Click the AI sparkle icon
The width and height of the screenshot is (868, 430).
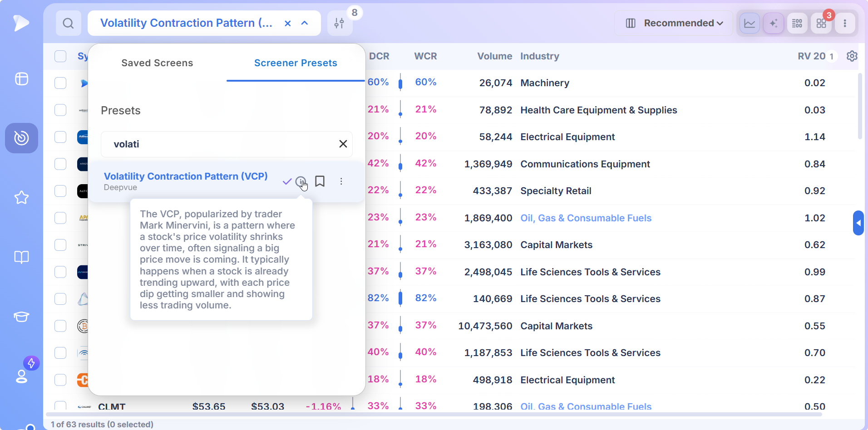click(x=774, y=23)
